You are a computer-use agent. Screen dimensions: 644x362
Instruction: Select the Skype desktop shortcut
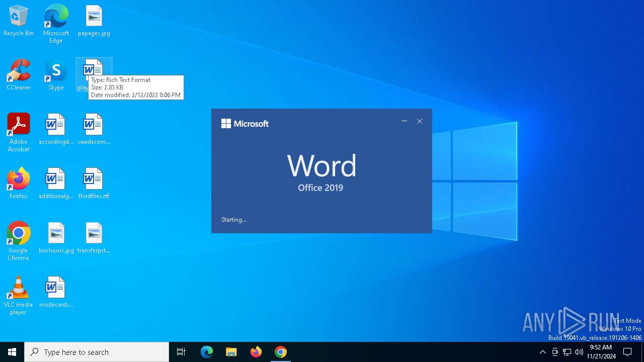[56, 75]
